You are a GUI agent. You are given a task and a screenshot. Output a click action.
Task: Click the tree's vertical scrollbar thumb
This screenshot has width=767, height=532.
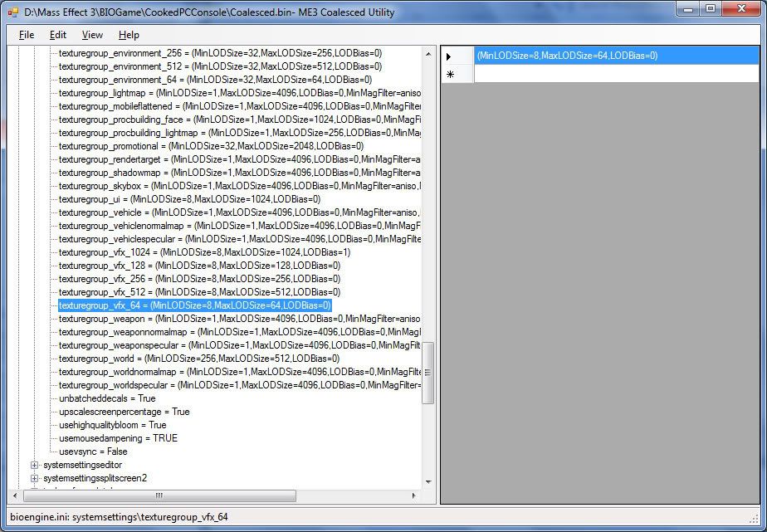pos(428,373)
